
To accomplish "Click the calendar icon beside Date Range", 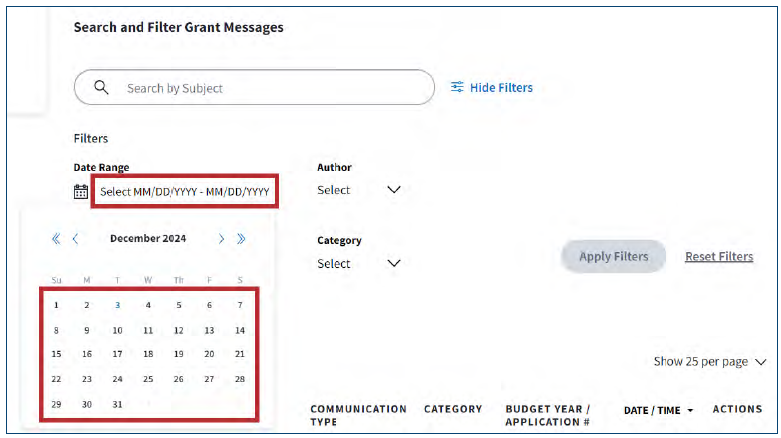I will point(81,191).
